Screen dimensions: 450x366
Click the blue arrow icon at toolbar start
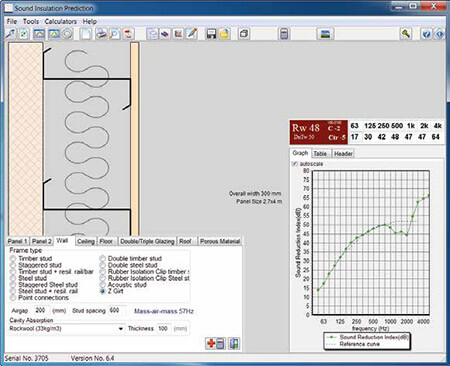point(11,34)
